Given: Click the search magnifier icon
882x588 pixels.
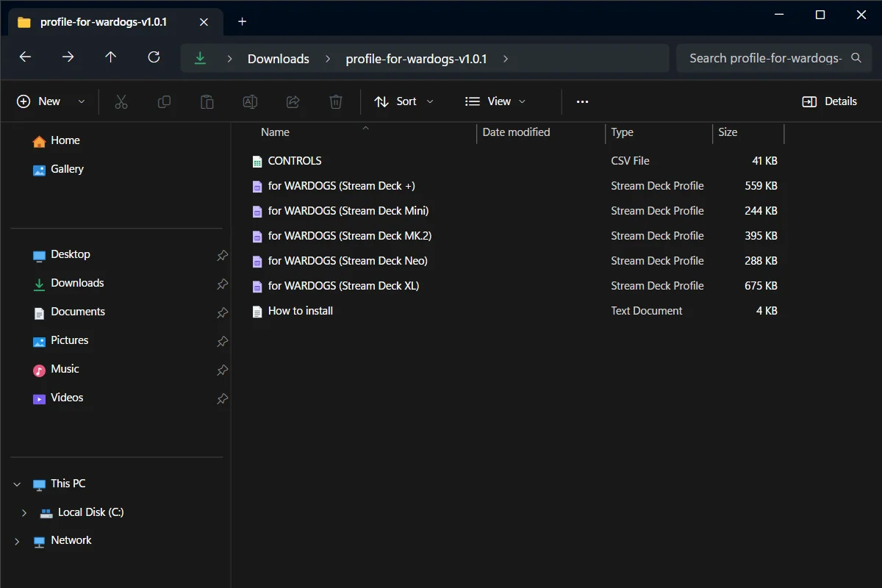Looking at the screenshot, I should coord(856,58).
